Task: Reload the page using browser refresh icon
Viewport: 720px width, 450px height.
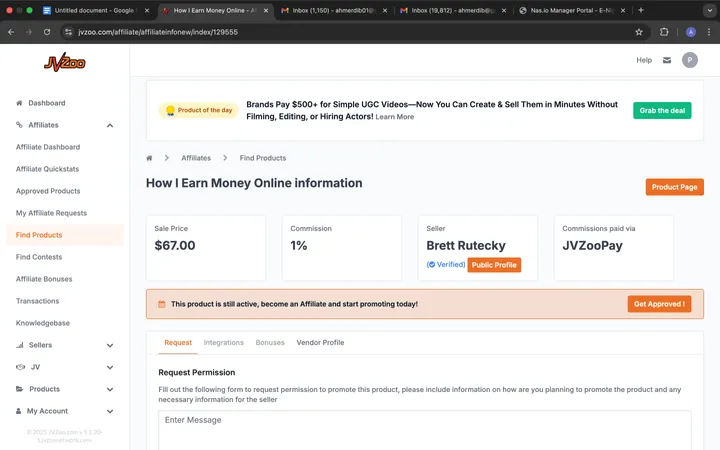Action: (x=47, y=31)
